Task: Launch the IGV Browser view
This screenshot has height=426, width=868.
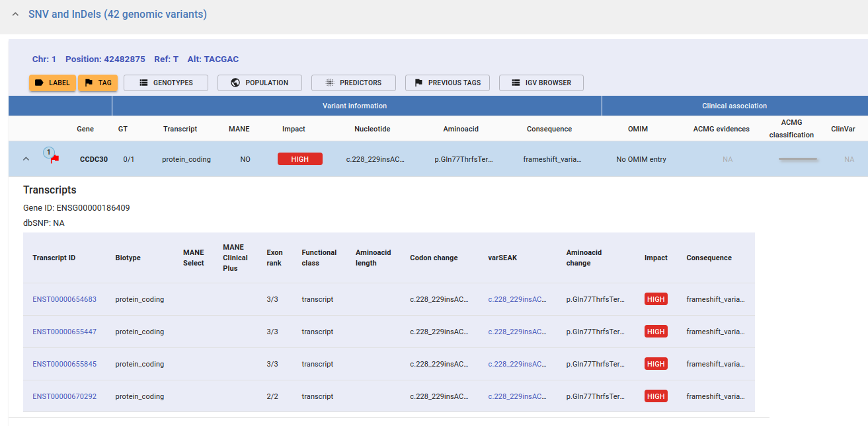Action: point(541,83)
